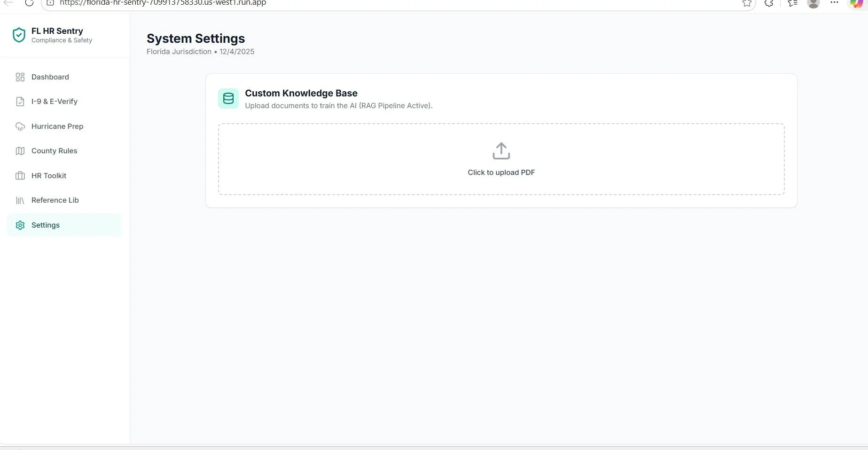Click the Reference Lib books icon
Viewport: 868px width, 450px height.
(20, 200)
